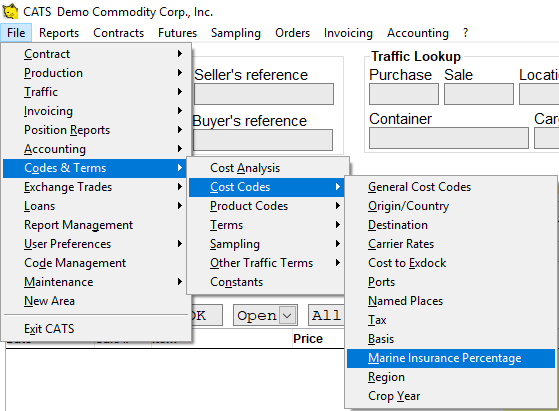Select Marine Insurance Percentage
This screenshot has width=559, height=411.
[451, 358]
